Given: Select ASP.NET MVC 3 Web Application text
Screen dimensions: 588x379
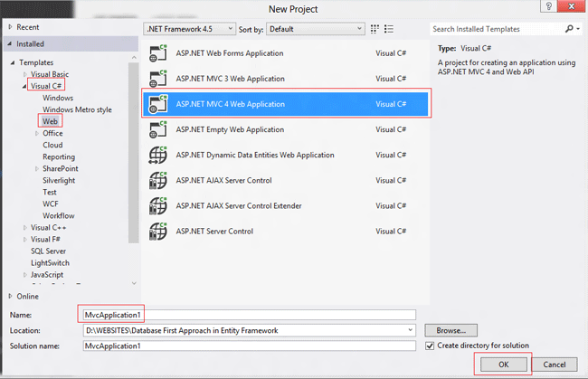Looking at the screenshot, I should [x=231, y=79].
